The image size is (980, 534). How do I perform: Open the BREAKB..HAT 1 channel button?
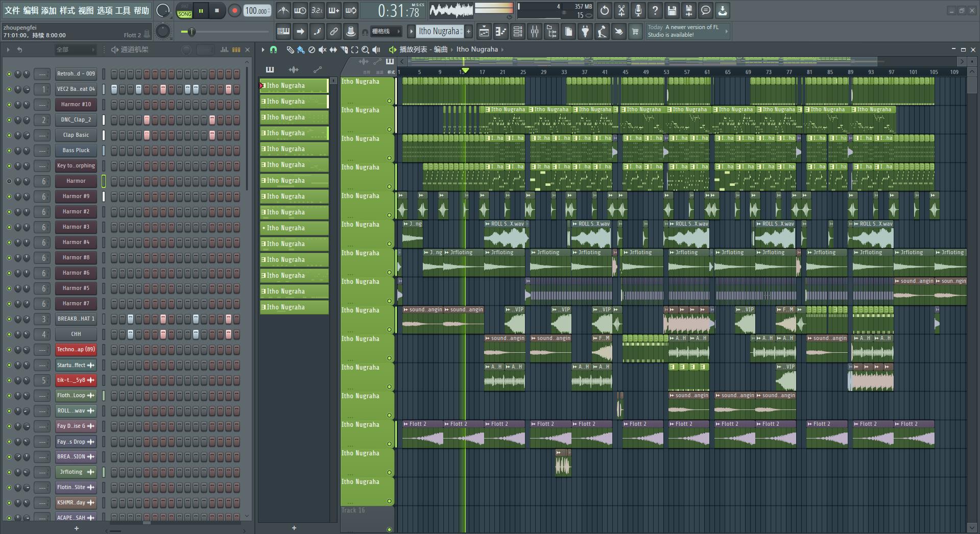tap(76, 319)
